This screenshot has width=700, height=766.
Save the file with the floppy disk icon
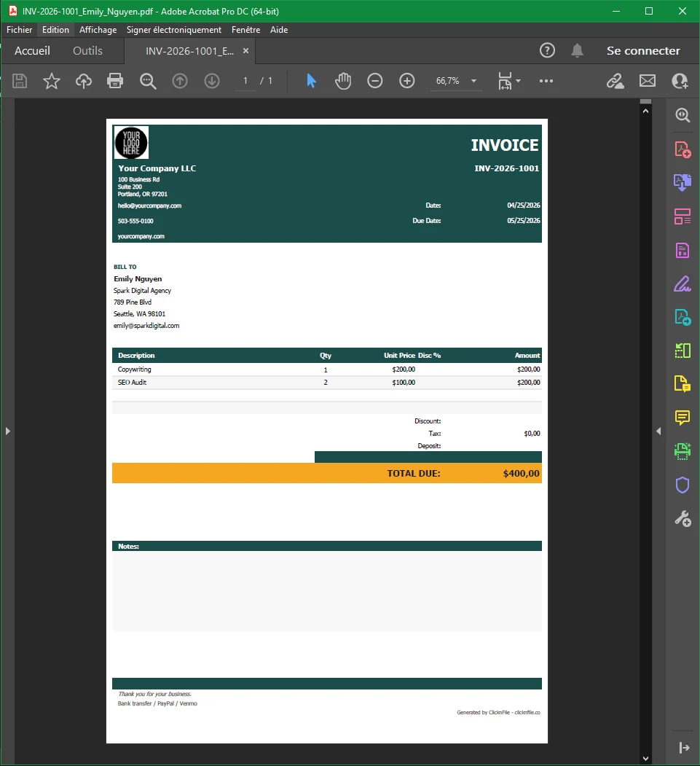(x=20, y=81)
